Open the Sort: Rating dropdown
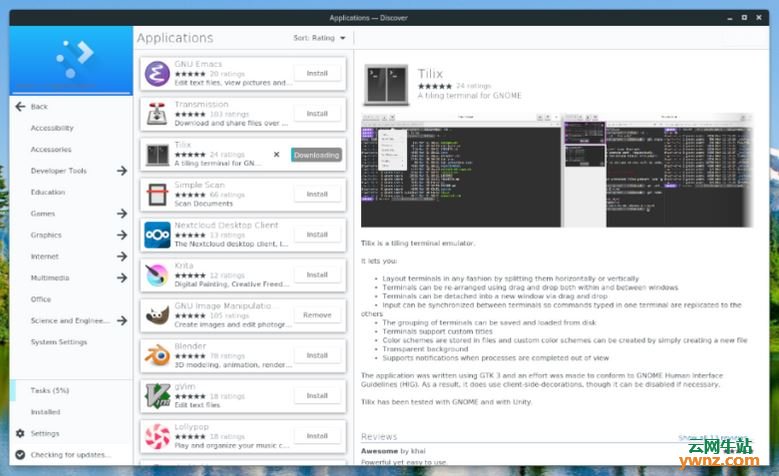 [x=319, y=38]
